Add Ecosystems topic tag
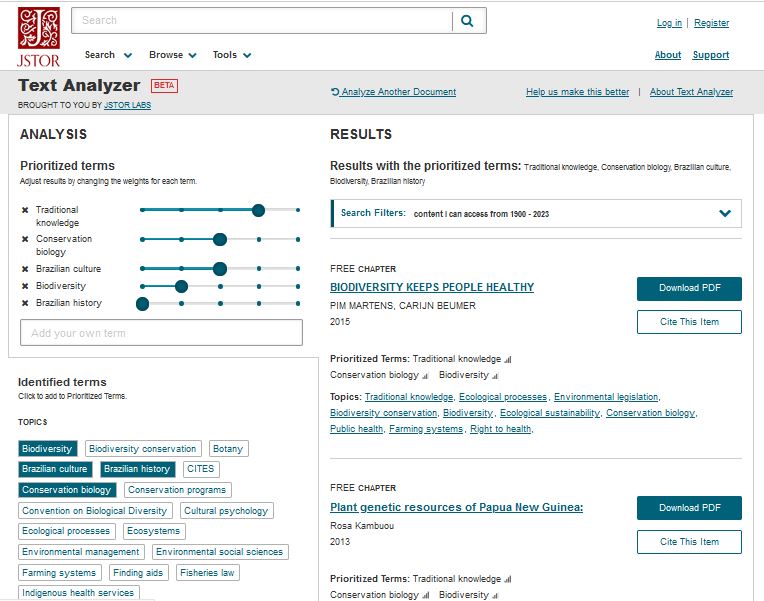Screen dimensions: 764x601 (154, 531)
